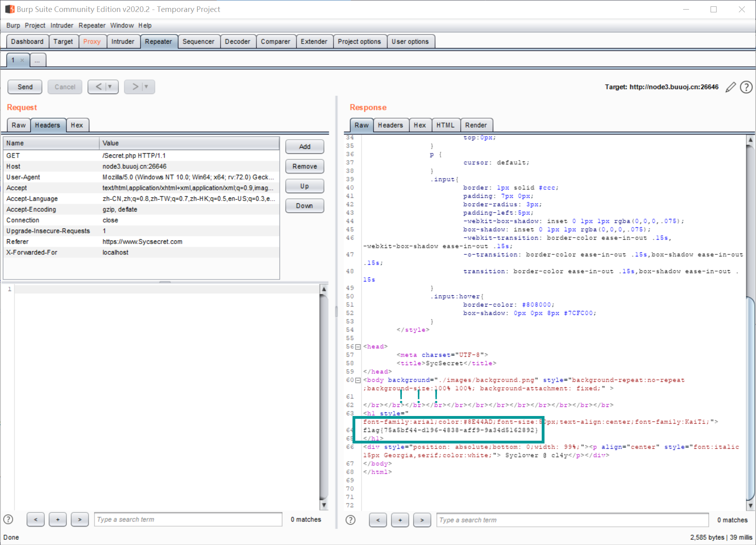The image size is (756, 545).
Task: Open a new Repeater tab with the ... tab
Action: tap(37, 61)
